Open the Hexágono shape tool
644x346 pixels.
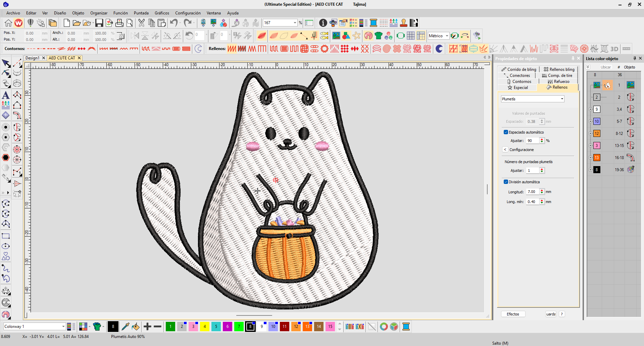(5, 158)
